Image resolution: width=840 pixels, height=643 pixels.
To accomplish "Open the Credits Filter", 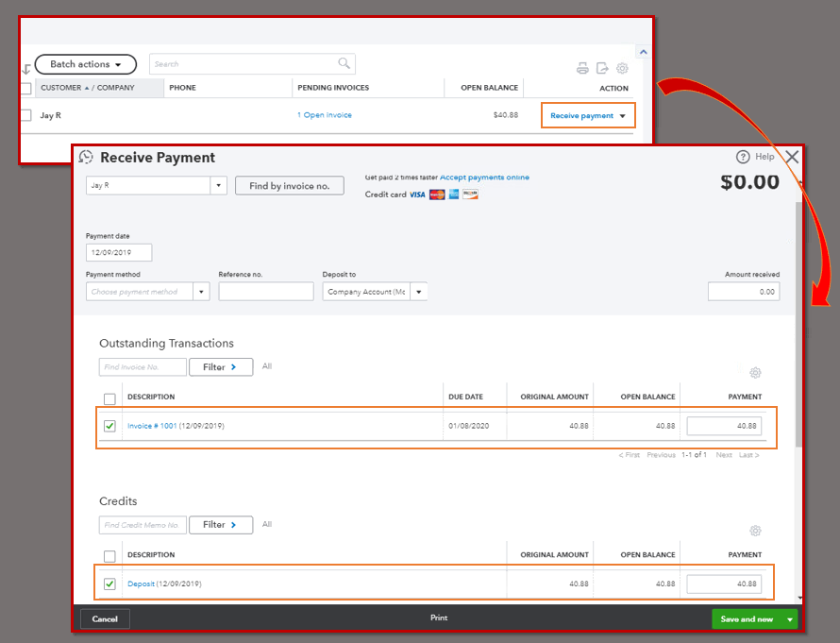I will pyautogui.click(x=221, y=525).
